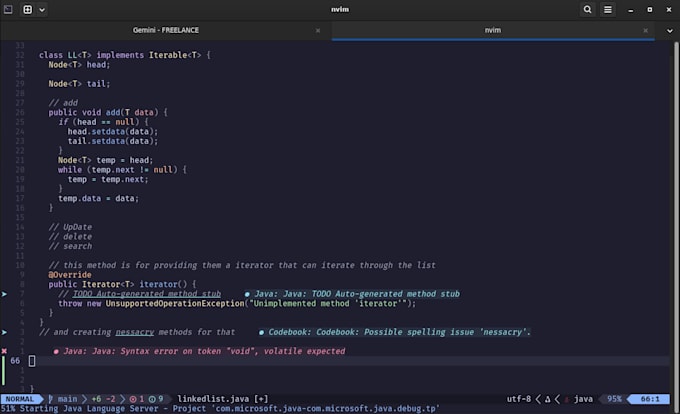Click the underlined word 'nessacry' in the comment
The width and height of the screenshot is (680, 414).
[x=134, y=332]
